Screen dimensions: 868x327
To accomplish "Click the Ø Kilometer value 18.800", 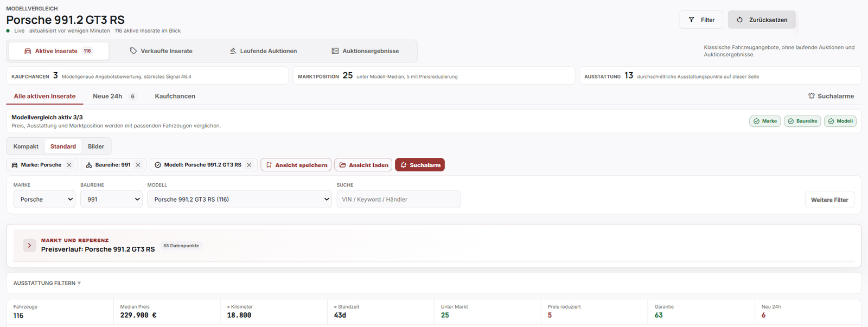I will tap(239, 315).
